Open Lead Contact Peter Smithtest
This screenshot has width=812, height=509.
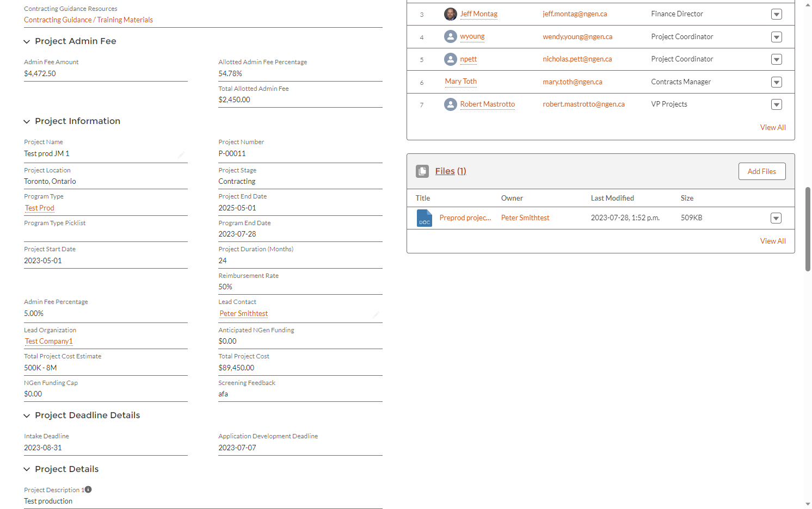tap(244, 314)
